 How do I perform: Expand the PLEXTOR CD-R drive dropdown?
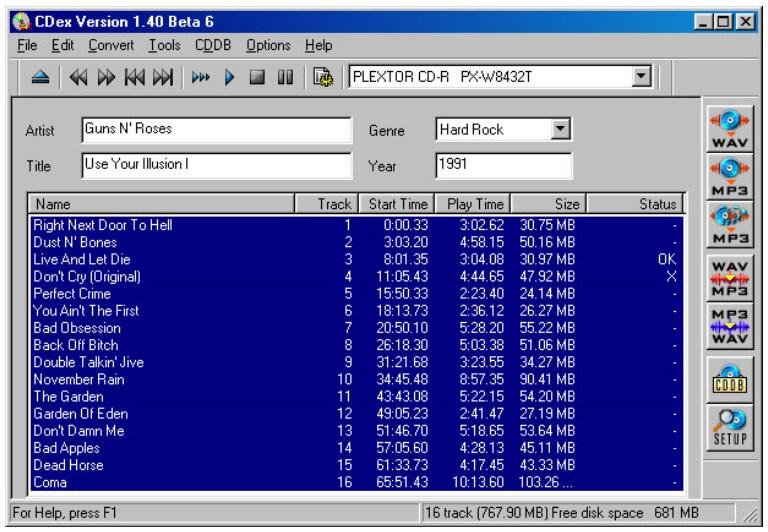point(641,77)
